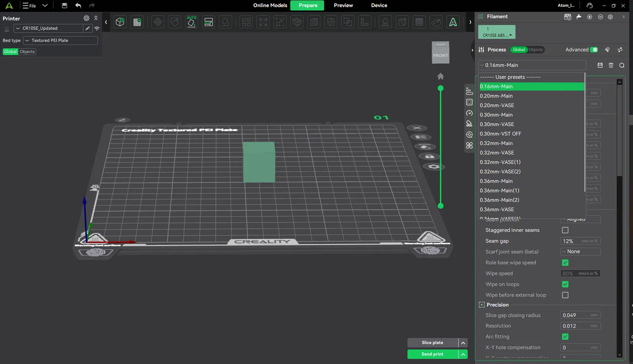The height and width of the screenshot is (364, 633).
Task: Add a filament with the plus icon
Action: point(589,17)
